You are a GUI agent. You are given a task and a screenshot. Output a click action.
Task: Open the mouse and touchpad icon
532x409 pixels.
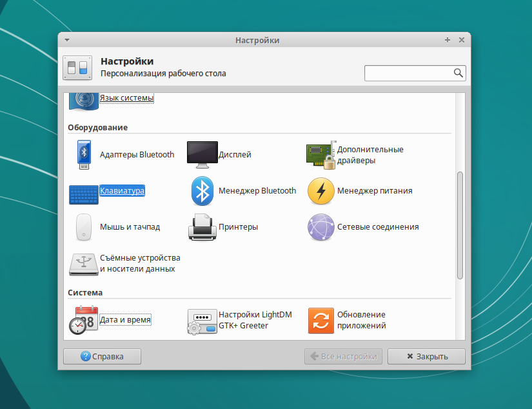tap(84, 226)
